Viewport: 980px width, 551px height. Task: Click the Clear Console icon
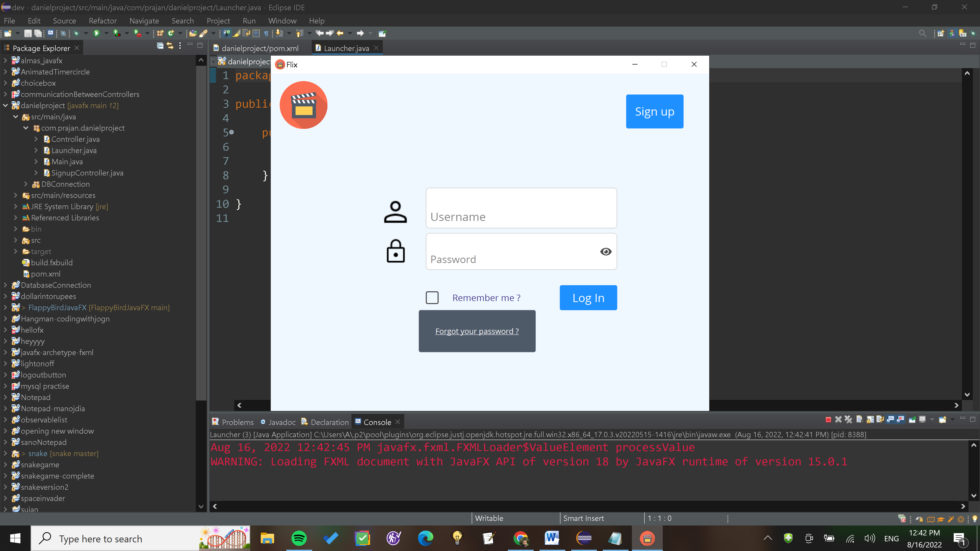tap(860, 419)
